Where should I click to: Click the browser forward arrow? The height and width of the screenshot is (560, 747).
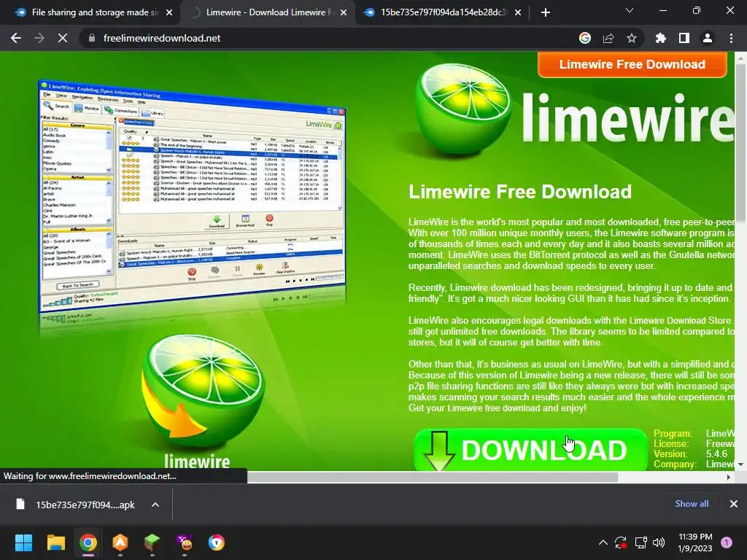coord(39,38)
